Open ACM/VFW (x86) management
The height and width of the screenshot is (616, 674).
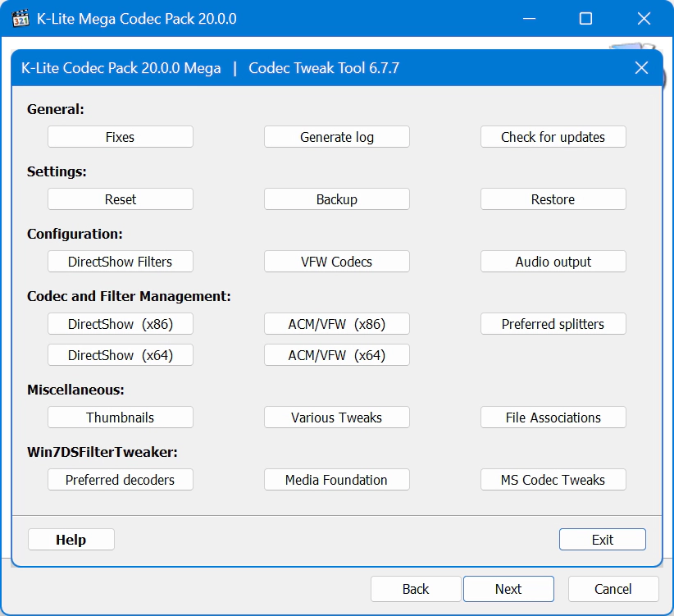(x=336, y=324)
